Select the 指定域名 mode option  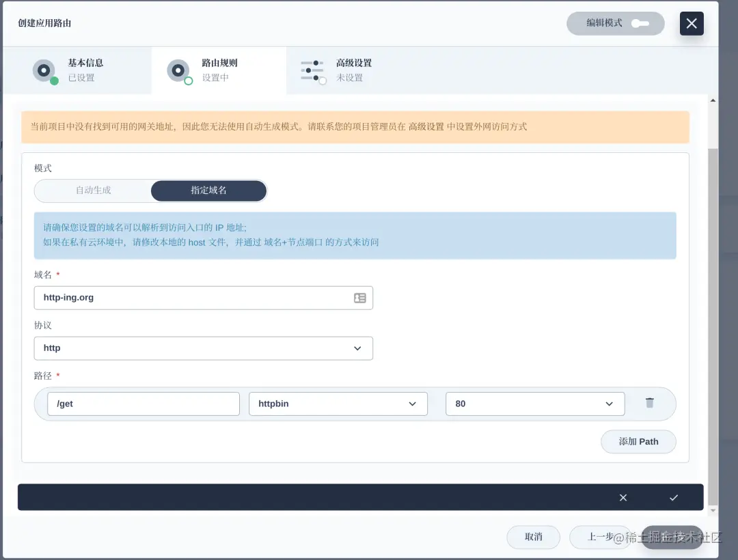pos(208,191)
